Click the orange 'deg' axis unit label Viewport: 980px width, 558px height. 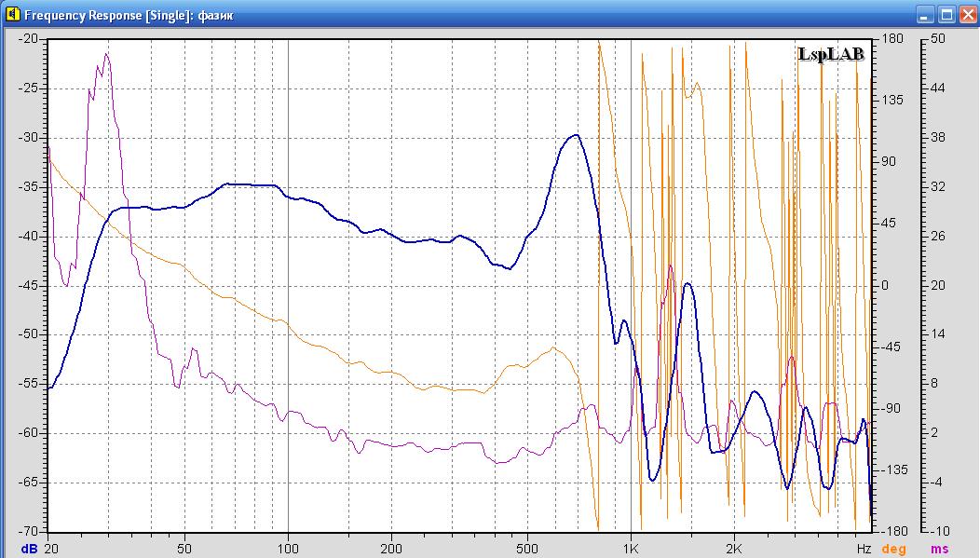(x=893, y=550)
